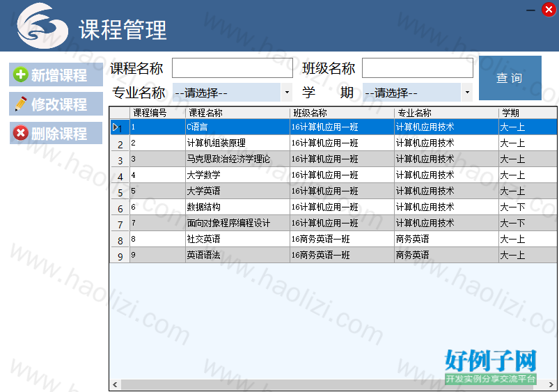Click the 学期 dropdown arrow
Screen dimensions: 559x392
pos(467,93)
